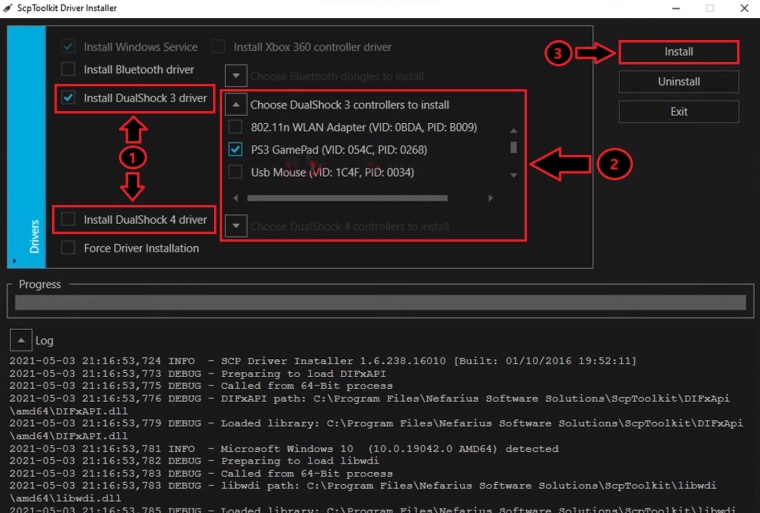Close the ScpToolkit Driver Installer window

[x=744, y=8]
